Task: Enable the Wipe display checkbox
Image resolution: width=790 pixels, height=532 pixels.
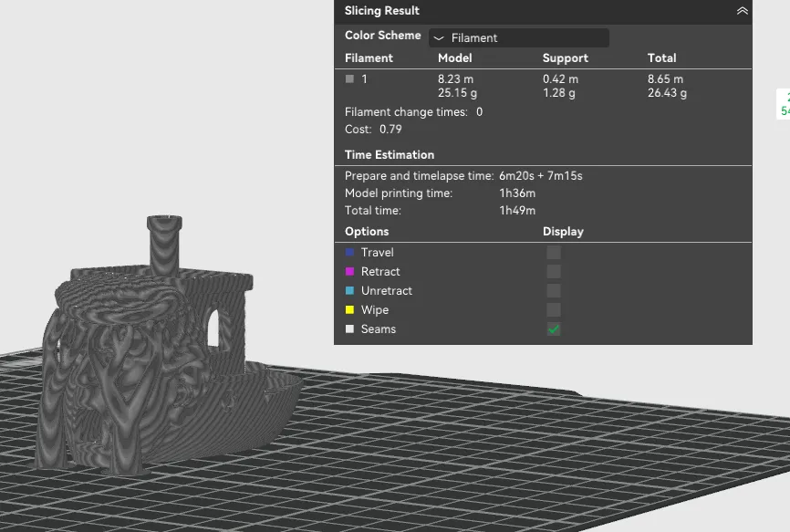Action: coord(554,310)
